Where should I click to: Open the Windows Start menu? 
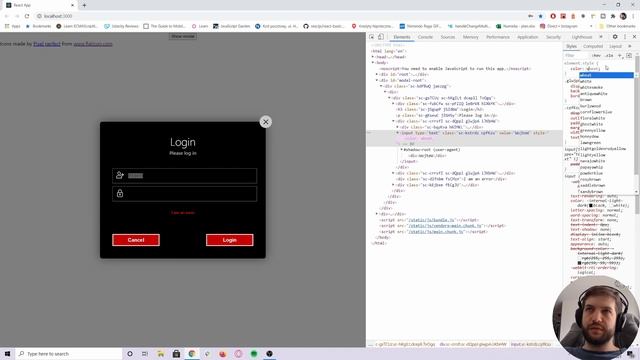(7, 353)
